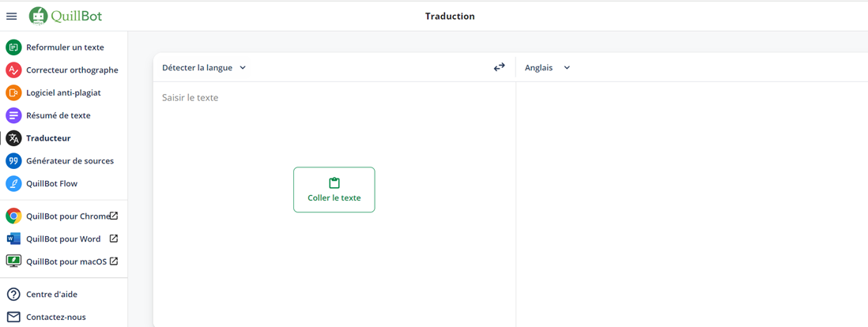
Task: Click the QuillBot Flow feather icon
Action: (x=13, y=184)
